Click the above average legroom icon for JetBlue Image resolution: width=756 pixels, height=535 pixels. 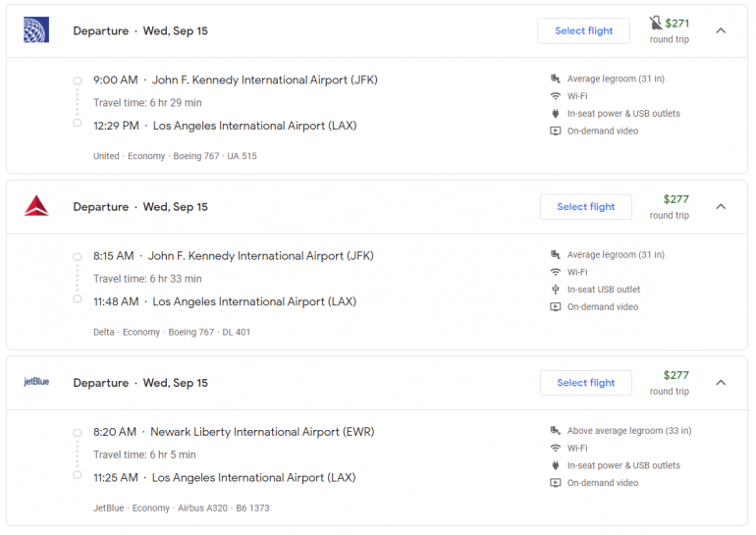pyautogui.click(x=556, y=431)
